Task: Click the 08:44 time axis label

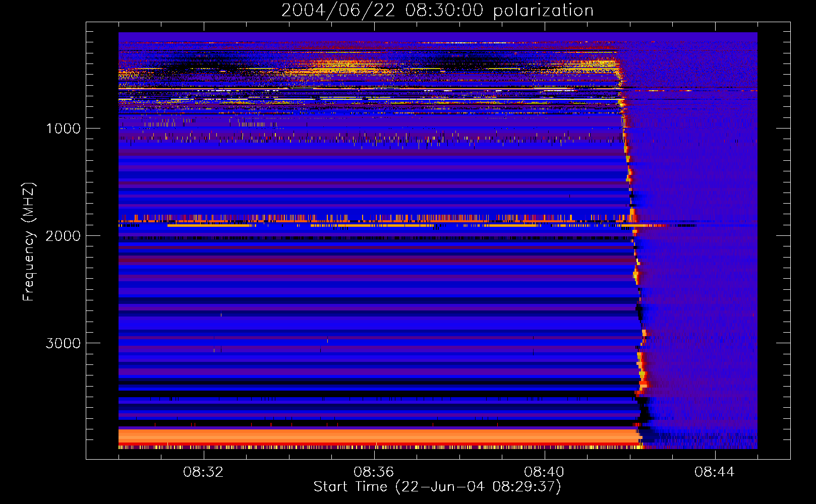Action: (x=715, y=472)
